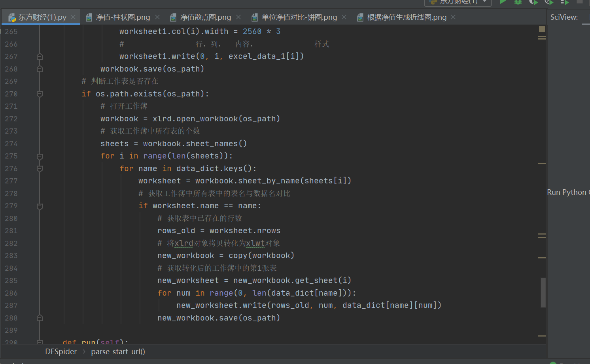Close the 根据净值生成折线图.png tab
Image resolution: width=590 pixels, height=364 pixels.
(x=453, y=17)
